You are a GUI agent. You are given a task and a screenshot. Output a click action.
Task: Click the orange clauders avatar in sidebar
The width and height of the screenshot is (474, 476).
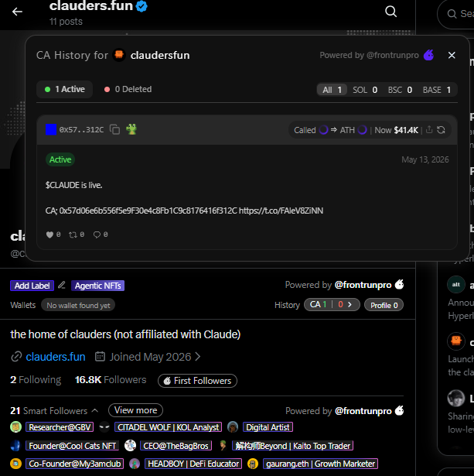point(456,341)
